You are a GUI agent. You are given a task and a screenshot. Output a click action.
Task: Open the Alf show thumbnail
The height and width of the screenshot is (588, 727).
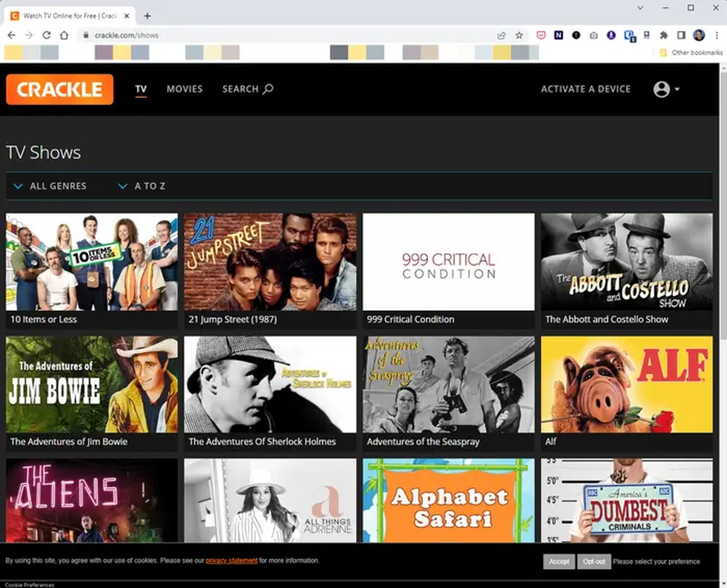pos(627,385)
